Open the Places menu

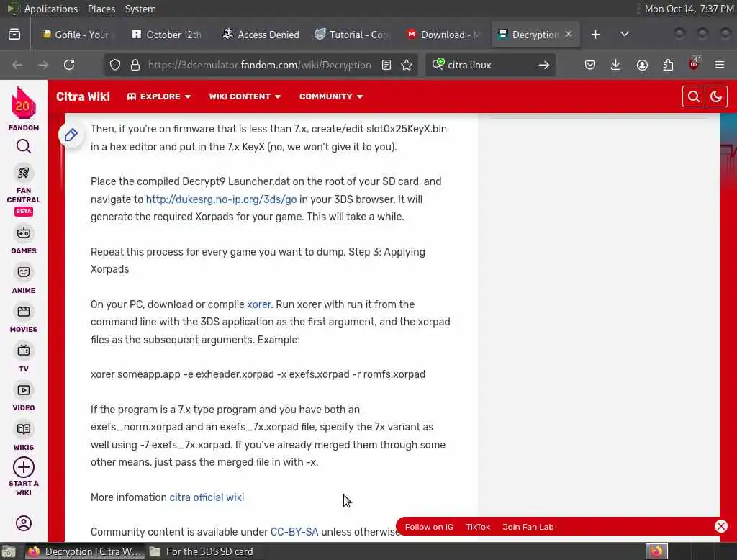pos(101,9)
